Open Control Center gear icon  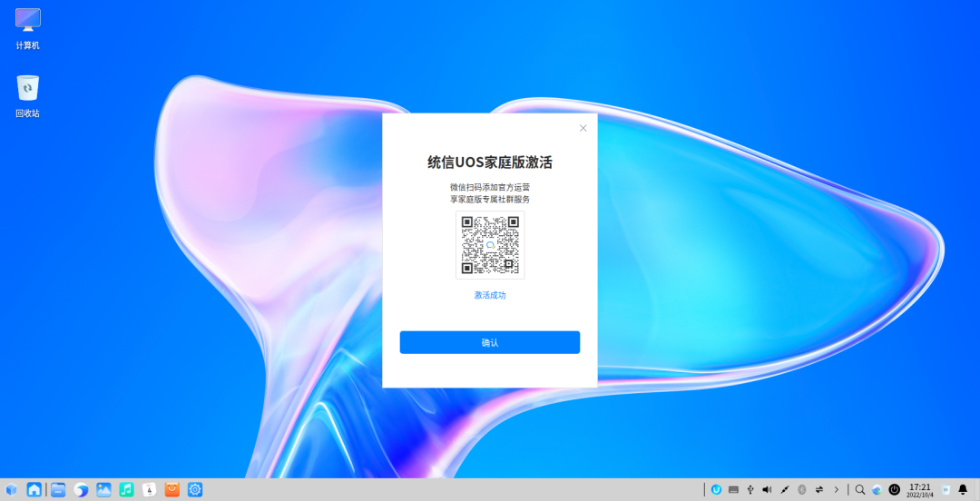pos(195,490)
